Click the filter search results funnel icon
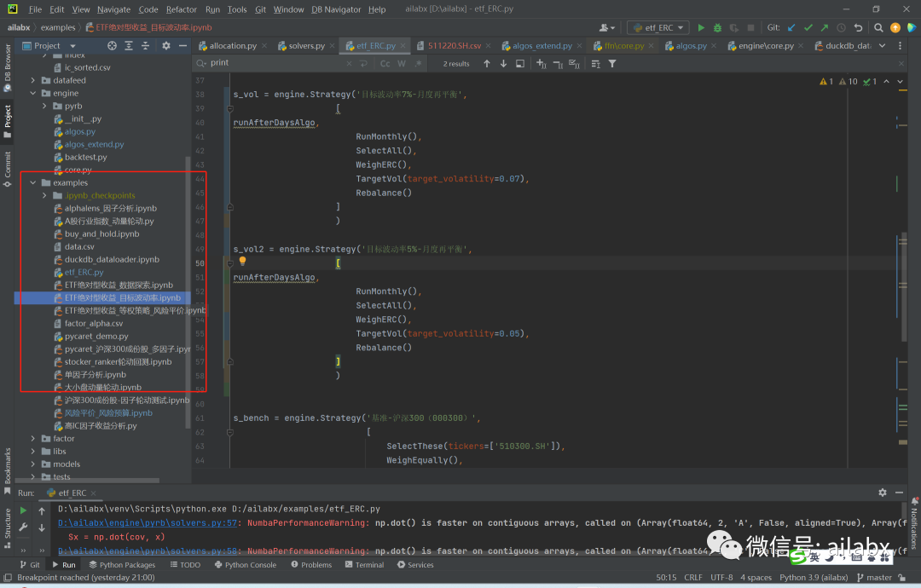 point(612,63)
